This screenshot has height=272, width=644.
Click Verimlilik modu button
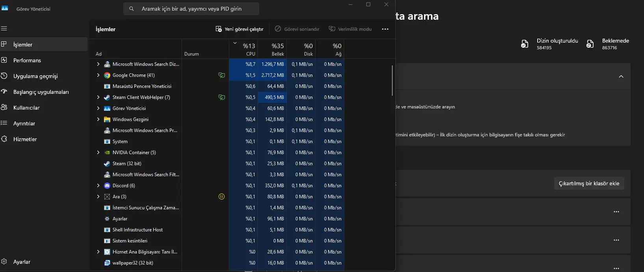point(350,29)
